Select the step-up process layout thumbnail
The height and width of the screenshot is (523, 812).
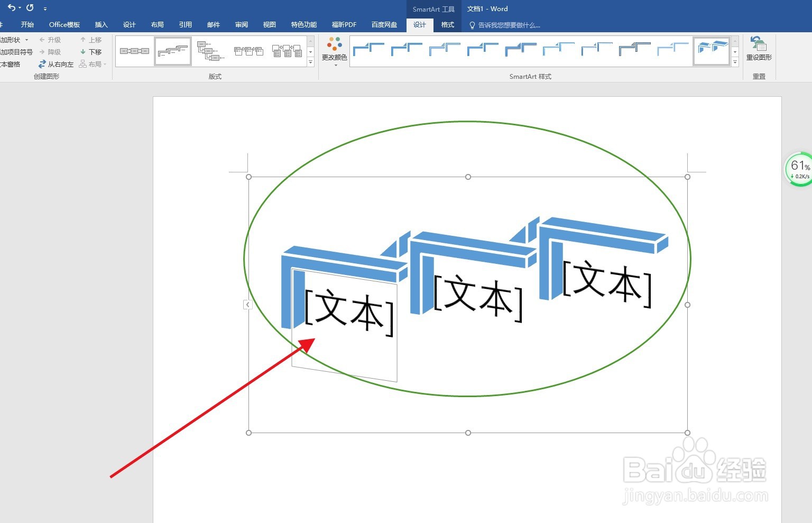click(x=173, y=51)
